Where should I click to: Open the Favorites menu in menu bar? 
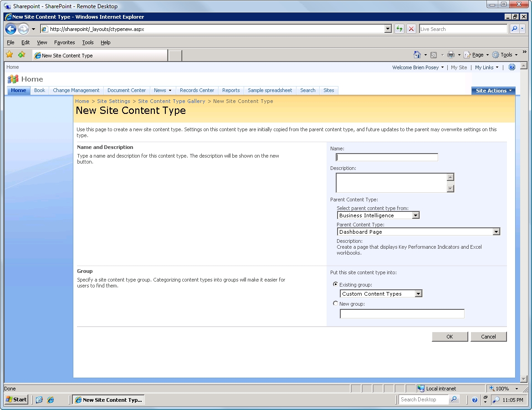point(64,42)
